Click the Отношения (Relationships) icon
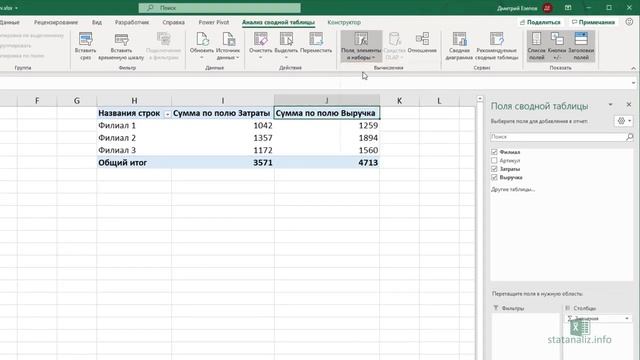The width and height of the screenshot is (640, 360). [x=422, y=39]
